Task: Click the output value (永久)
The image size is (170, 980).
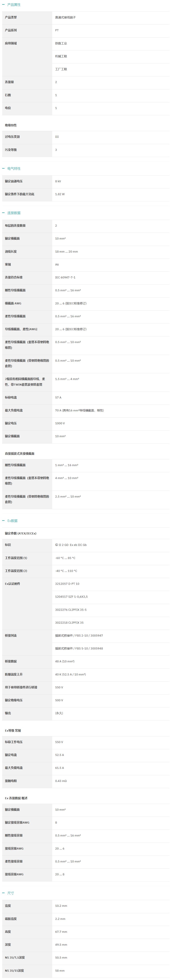Action: pyautogui.click(x=59, y=713)
